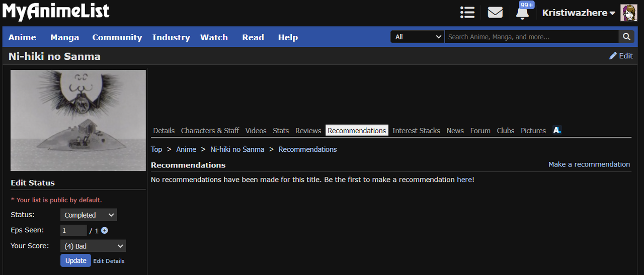644x275 pixels.
Task: Open the list menu icon in header
Action: [467, 13]
